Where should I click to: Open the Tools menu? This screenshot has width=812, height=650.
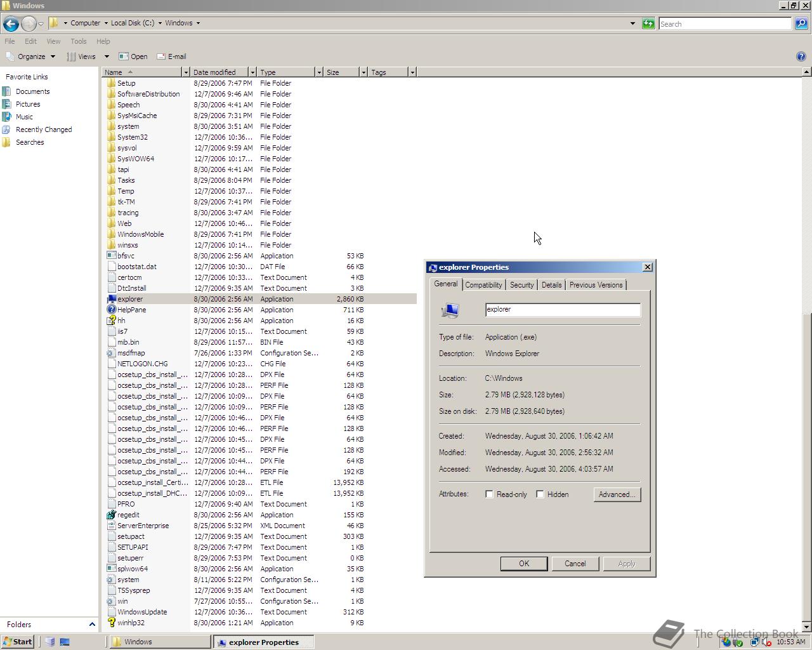coord(79,41)
